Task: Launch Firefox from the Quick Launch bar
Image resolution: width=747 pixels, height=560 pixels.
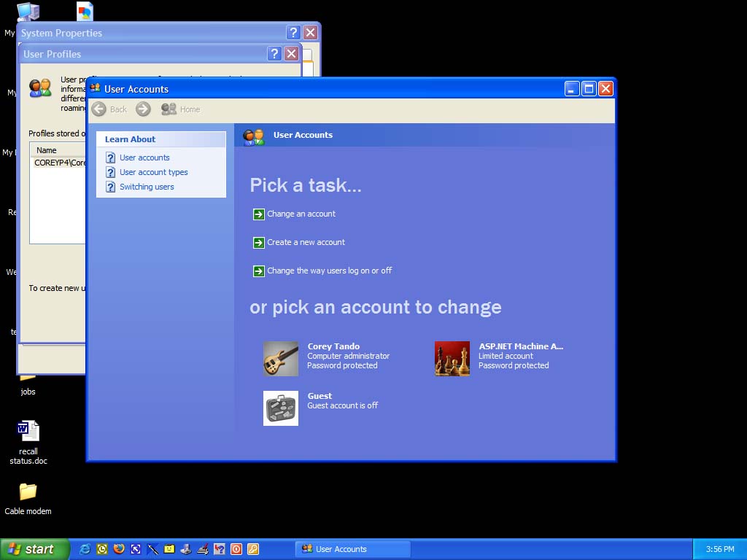Action: [119, 549]
